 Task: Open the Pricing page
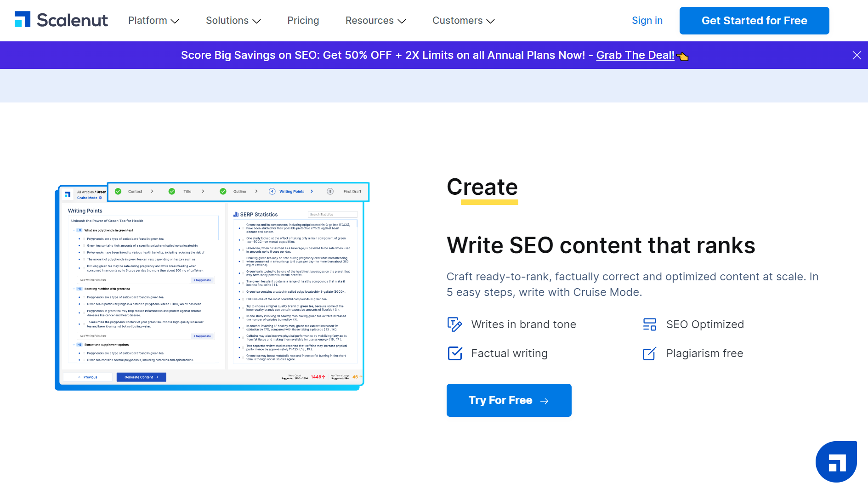pos(303,21)
